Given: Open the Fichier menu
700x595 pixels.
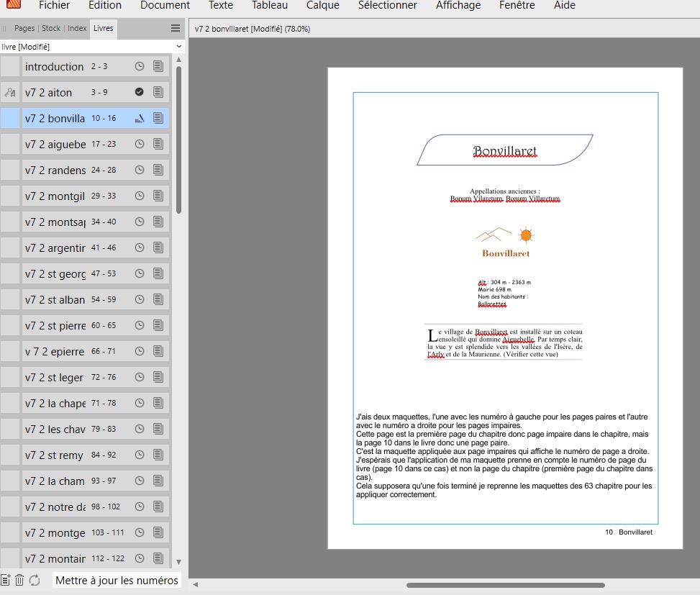Looking at the screenshot, I should click(54, 5).
